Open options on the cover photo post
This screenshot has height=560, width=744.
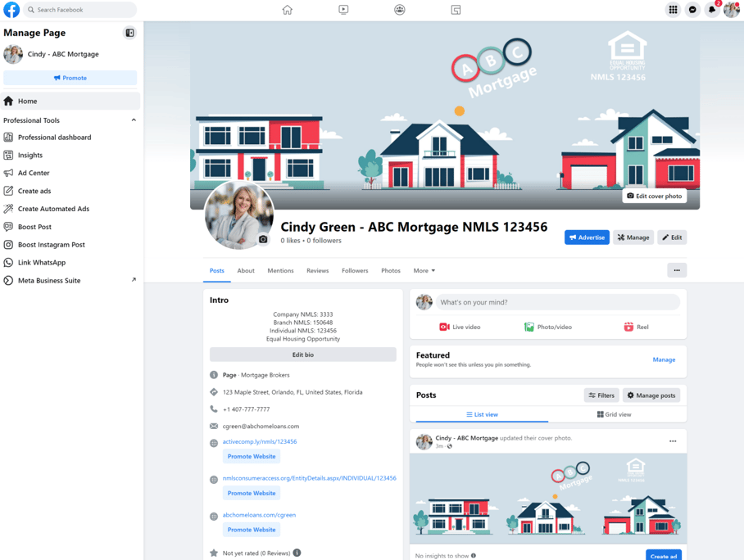pos(673,440)
